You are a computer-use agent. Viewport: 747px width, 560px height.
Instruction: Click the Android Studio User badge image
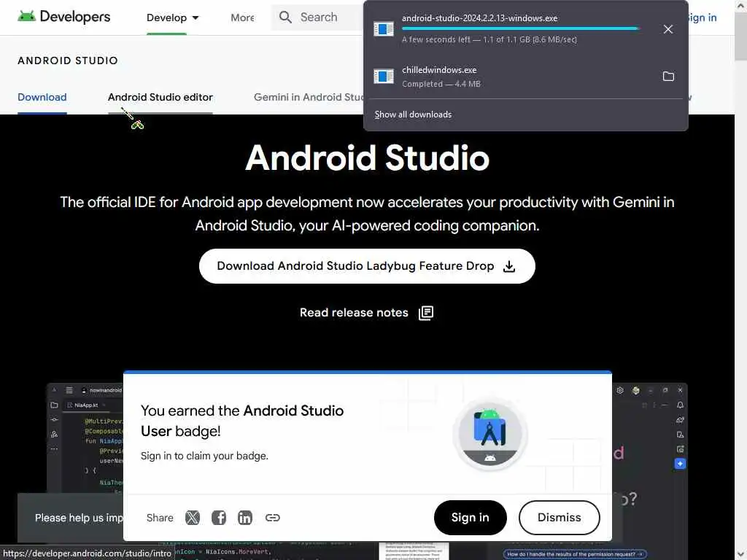click(x=490, y=435)
